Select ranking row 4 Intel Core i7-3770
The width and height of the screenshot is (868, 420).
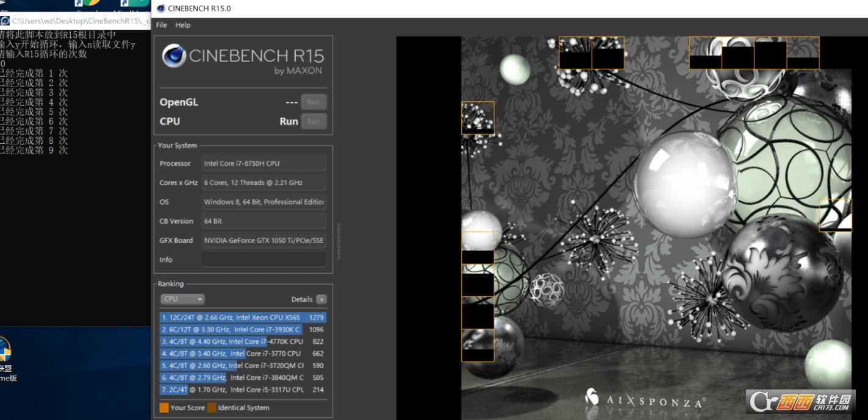tap(243, 354)
